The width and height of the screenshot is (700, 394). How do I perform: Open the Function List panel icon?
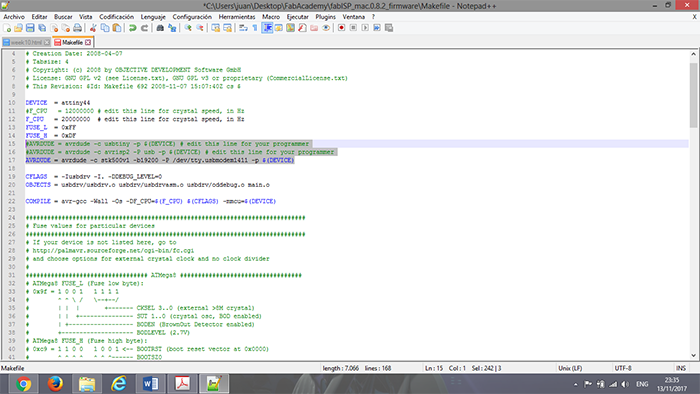pyautogui.click(x=302, y=28)
